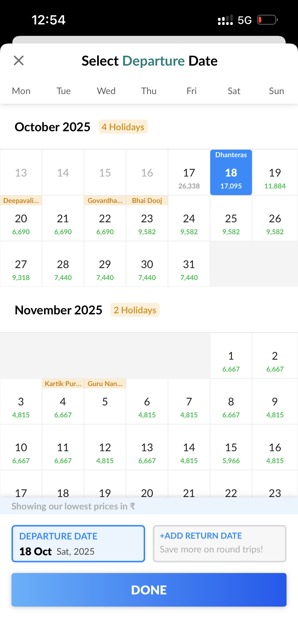Open the 2 Holidays badge for November
The height and width of the screenshot is (644, 298).
(x=135, y=310)
